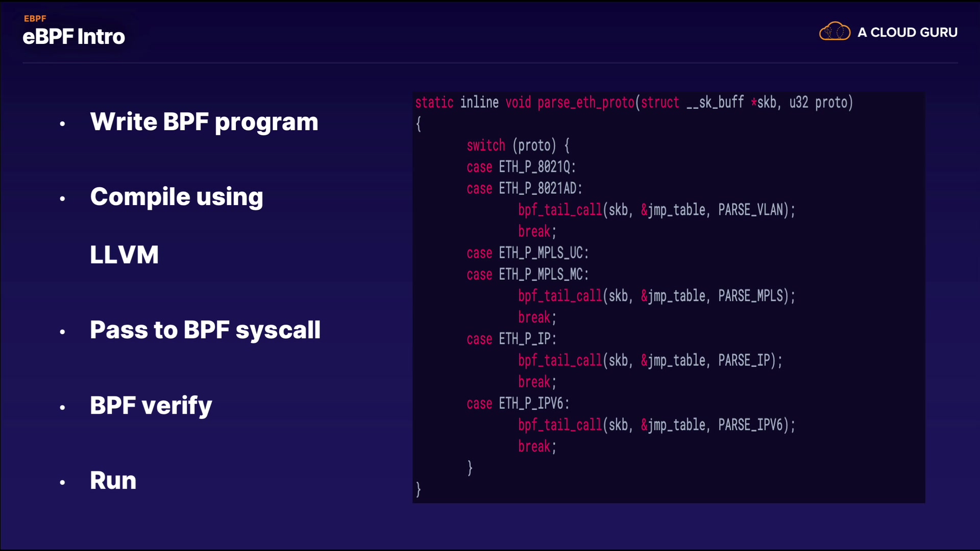Click the A Cloud Guru cloud logo icon

pos(835,32)
